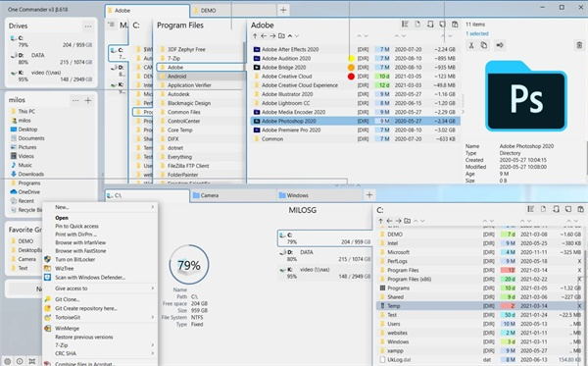
Task: Click the Photoshop folder preview thumbnail
Action: tap(525, 96)
